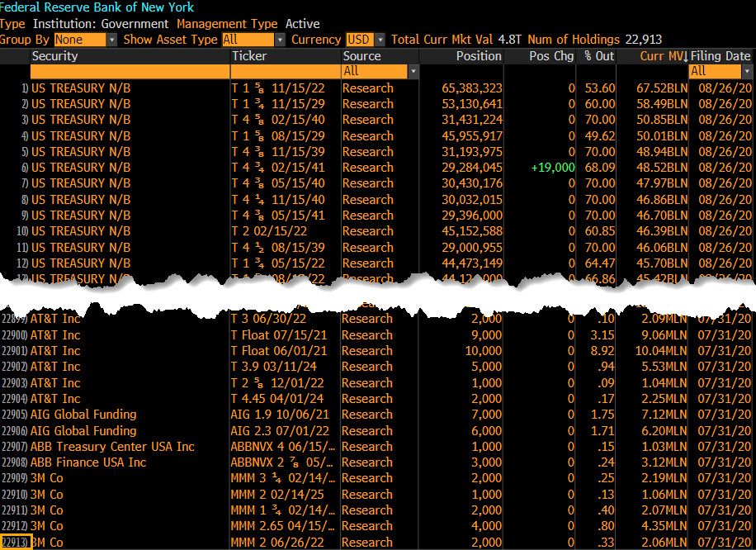
Task: Open Federal Reserve Bank of New York title link
Action: [97, 7]
